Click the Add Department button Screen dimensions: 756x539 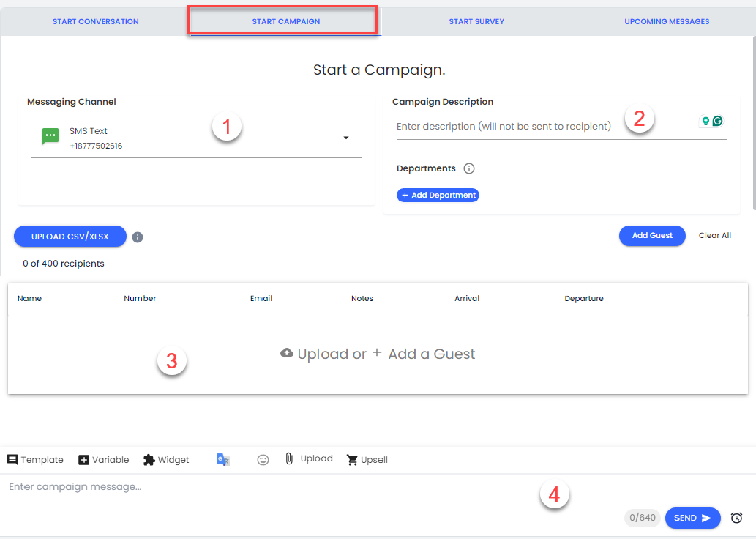(438, 196)
